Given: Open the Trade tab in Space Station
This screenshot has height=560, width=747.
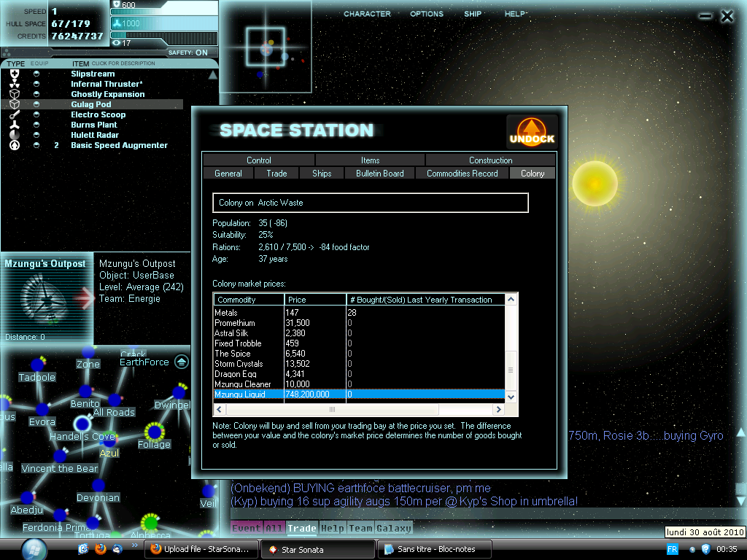Looking at the screenshot, I should click(x=276, y=173).
